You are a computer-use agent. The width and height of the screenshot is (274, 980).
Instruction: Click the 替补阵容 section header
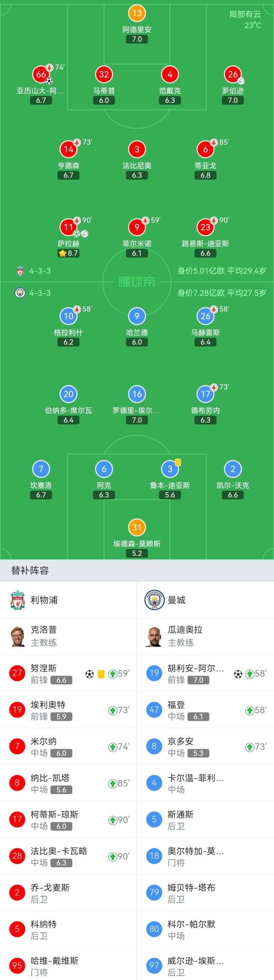tap(30, 570)
